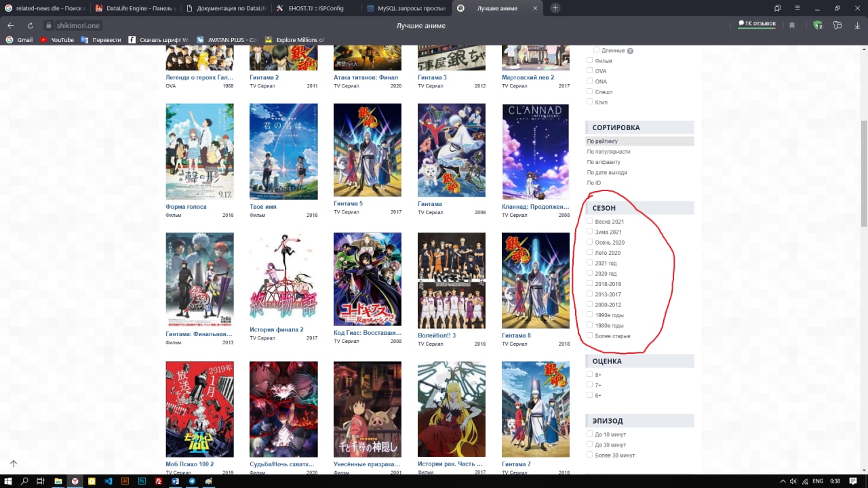The width and height of the screenshot is (868, 488).
Task: Switch to the Документация по DataLife tab
Action: tap(226, 8)
